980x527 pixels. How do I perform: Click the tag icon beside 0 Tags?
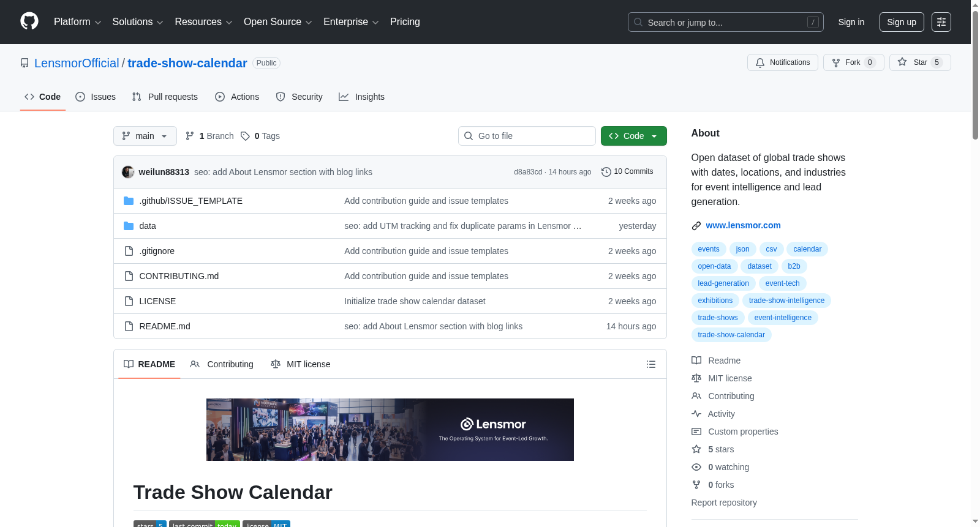click(x=245, y=136)
